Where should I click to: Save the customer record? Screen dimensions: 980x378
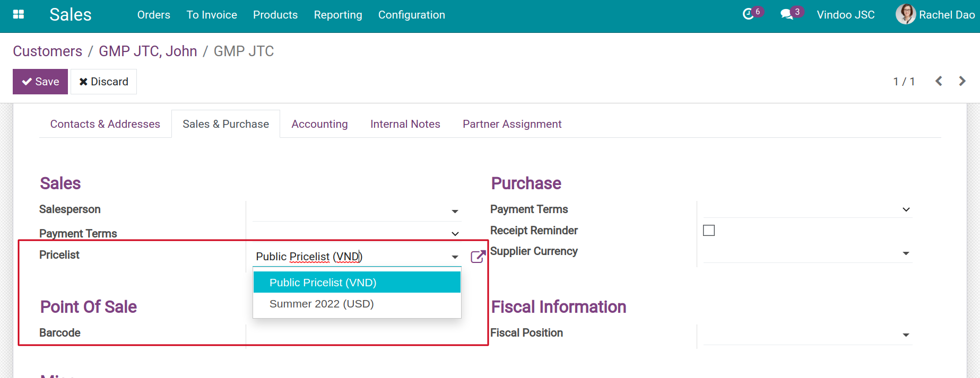(40, 82)
